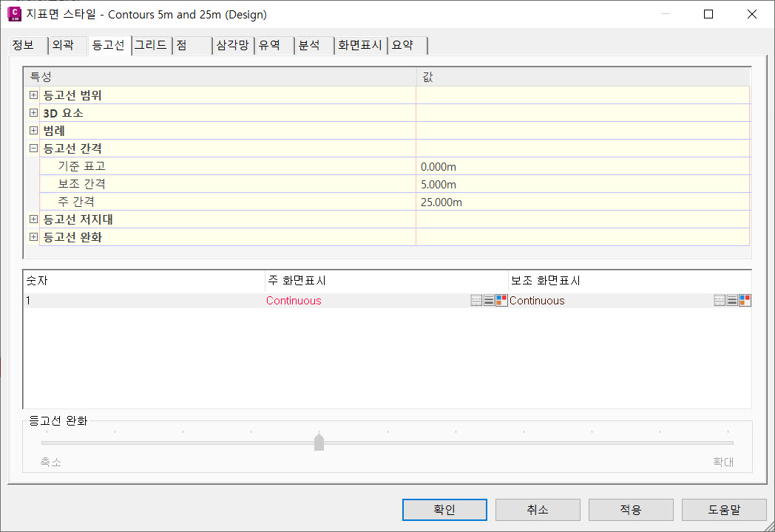Switch to the 삼각망 tab

pyautogui.click(x=232, y=46)
